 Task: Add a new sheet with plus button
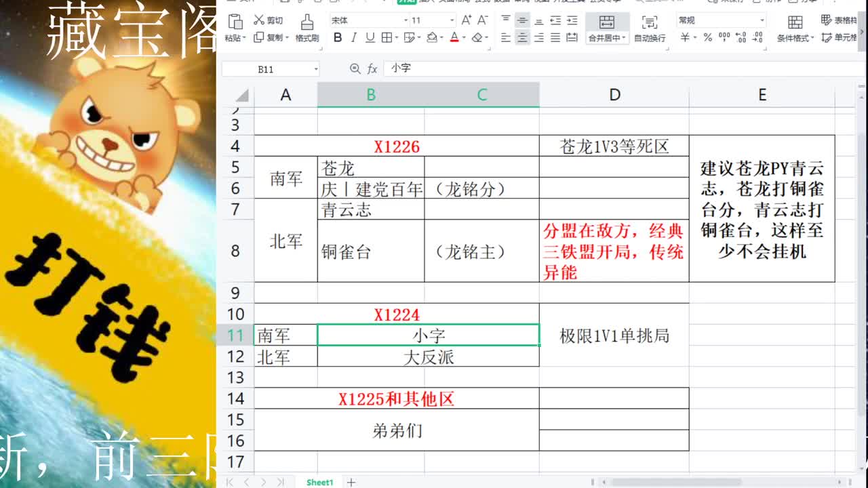pyautogui.click(x=351, y=483)
